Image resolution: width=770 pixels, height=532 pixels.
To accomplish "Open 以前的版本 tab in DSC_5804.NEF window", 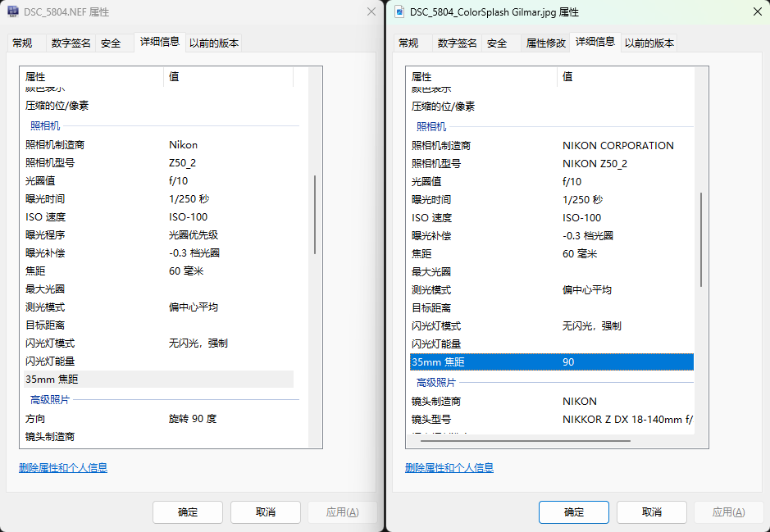I will pos(214,43).
